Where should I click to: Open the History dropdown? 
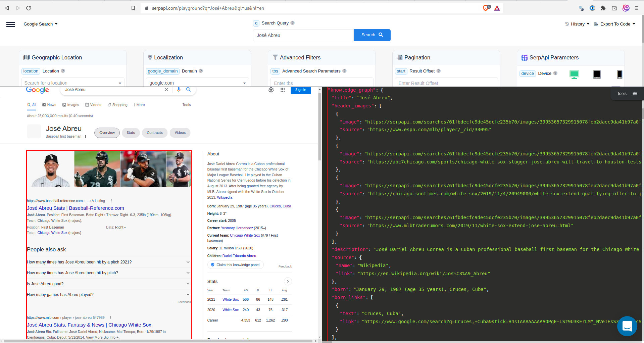pos(577,24)
